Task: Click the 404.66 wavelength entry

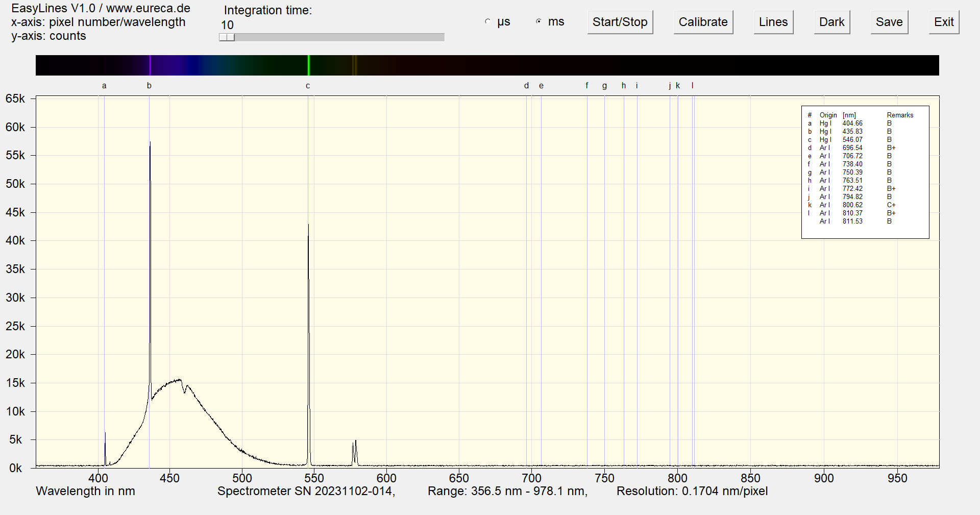Action: click(x=852, y=124)
